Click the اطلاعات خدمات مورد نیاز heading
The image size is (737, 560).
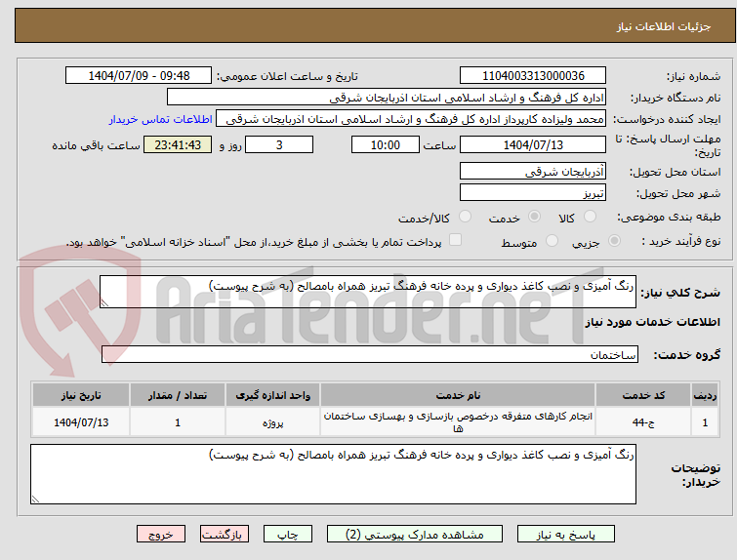coord(652,322)
